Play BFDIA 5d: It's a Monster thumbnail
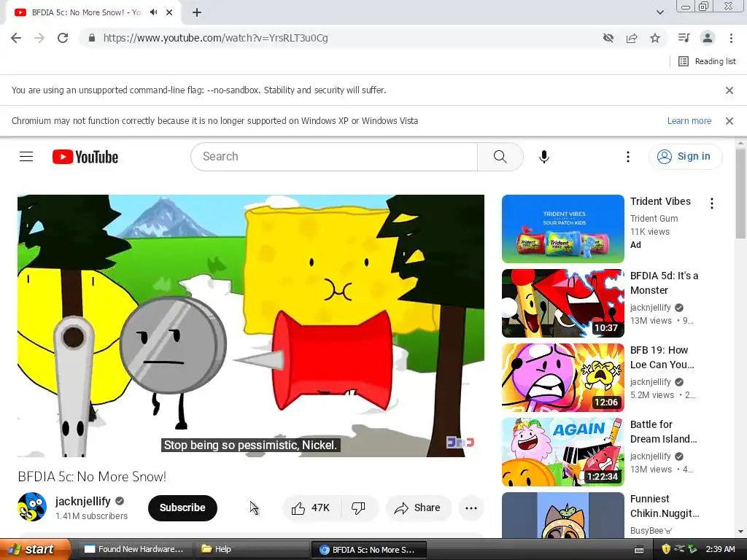Viewport: 747px width, 560px height. tap(562, 303)
